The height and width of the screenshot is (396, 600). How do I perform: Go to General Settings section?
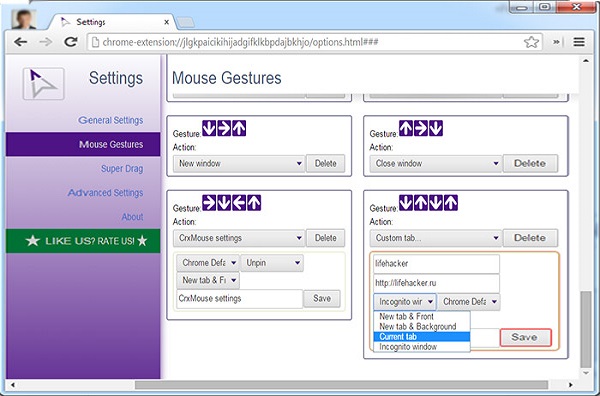[111, 120]
